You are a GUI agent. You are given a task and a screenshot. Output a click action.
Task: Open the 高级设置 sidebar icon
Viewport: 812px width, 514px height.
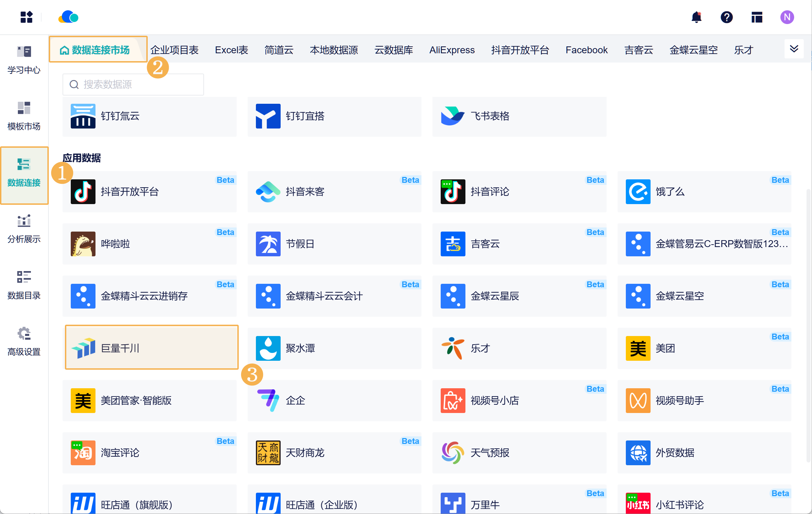pyautogui.click(x=23, y=340)
